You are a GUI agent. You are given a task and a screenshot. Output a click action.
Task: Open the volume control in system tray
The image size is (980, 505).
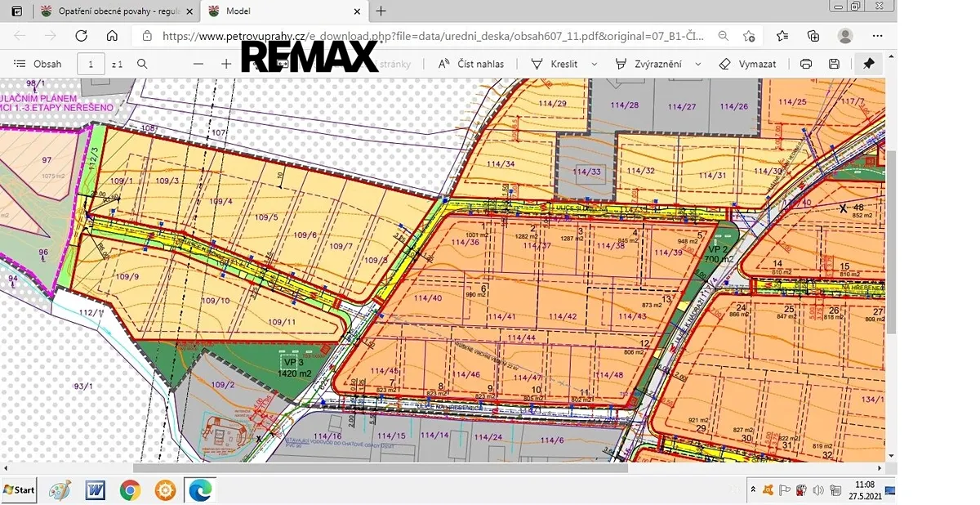point(817,489)
